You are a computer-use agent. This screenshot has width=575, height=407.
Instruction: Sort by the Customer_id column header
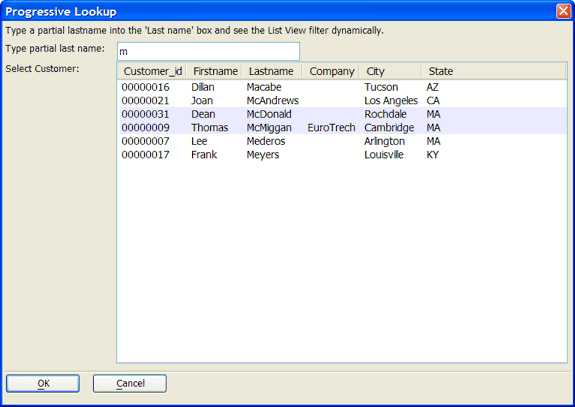tap(153, 71)
